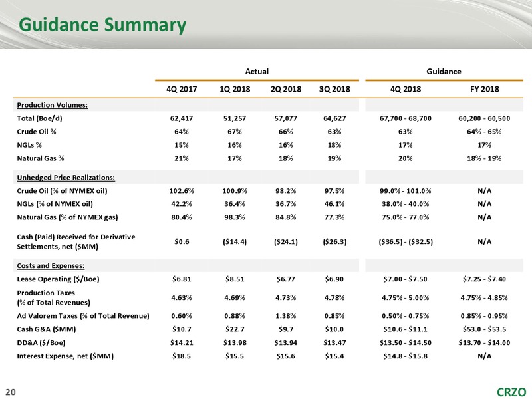Click the ($14.4) derivative settlement value
Screen dimensions: 532x399
(235, 242)
